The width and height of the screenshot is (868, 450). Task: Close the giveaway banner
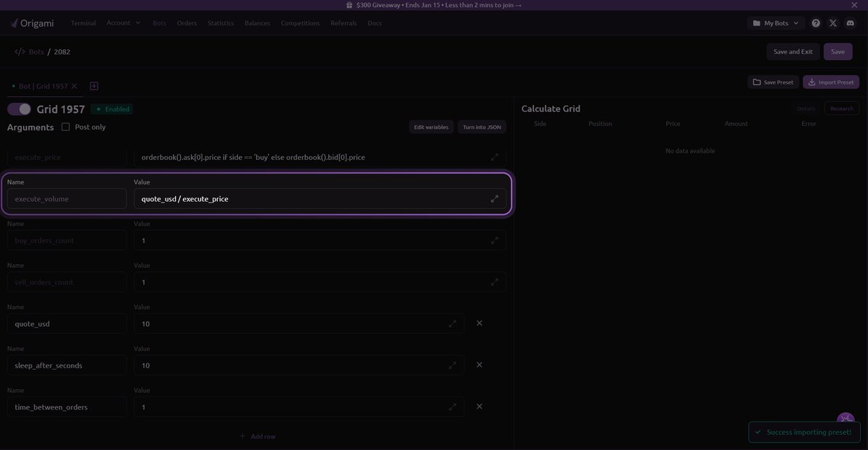click(854, 5)
